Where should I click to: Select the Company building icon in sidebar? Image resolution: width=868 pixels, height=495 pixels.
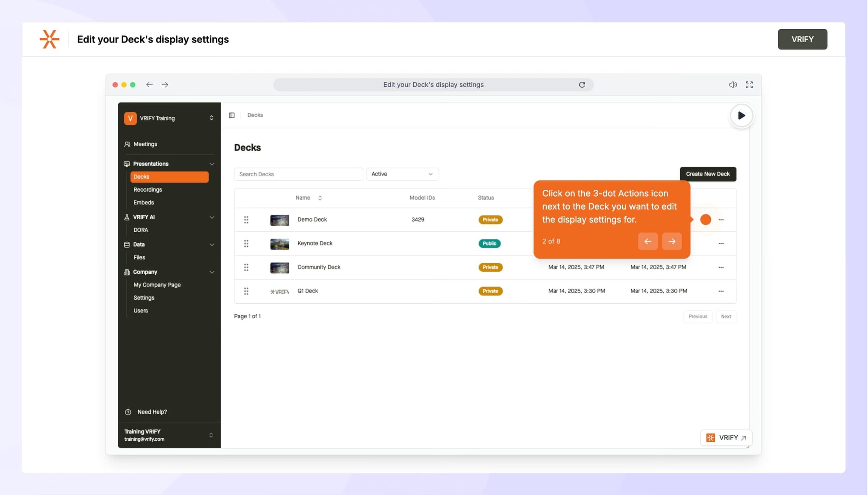126,272
